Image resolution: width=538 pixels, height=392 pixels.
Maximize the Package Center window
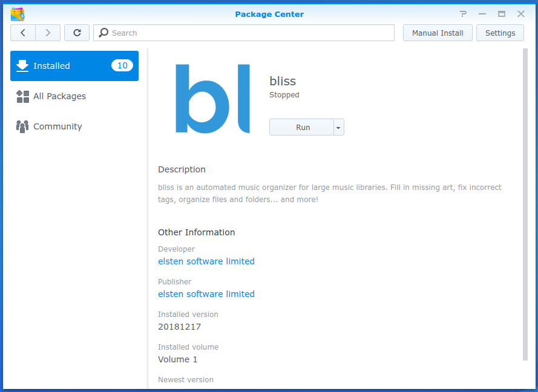[502, 14]
